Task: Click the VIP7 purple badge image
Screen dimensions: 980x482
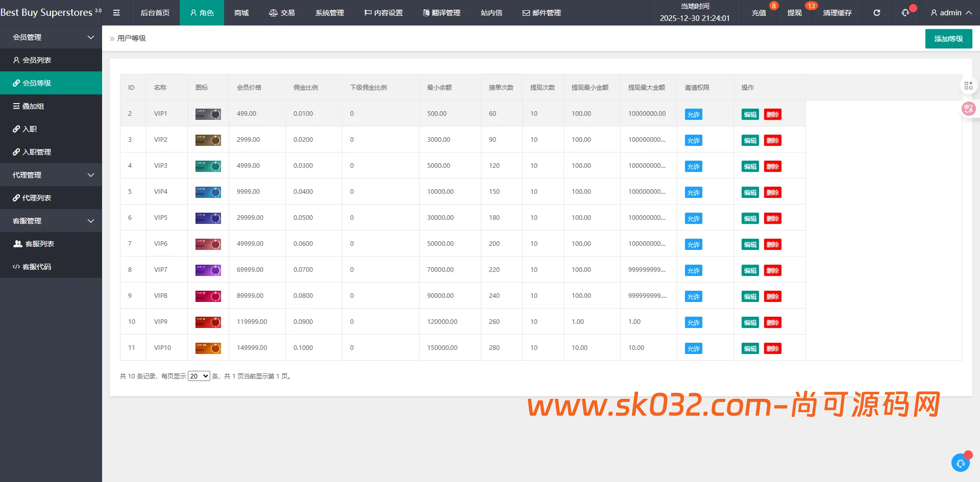Action: click(208, 270)
